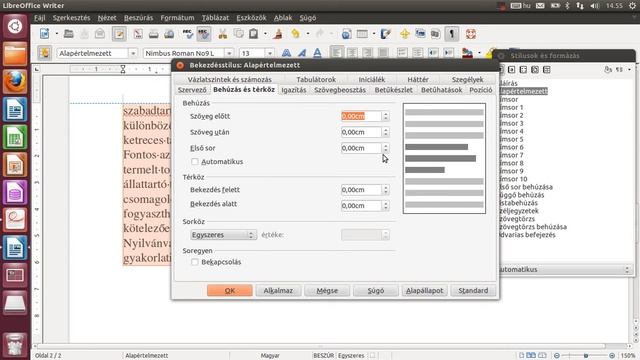Click the Copy icon
This screenshot has height=360, width=640.
point(238,34)
